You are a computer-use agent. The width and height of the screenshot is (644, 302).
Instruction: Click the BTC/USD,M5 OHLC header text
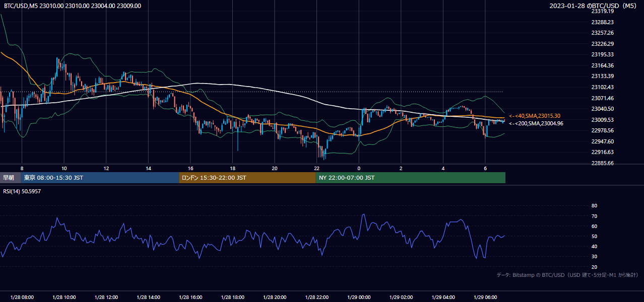73,6
